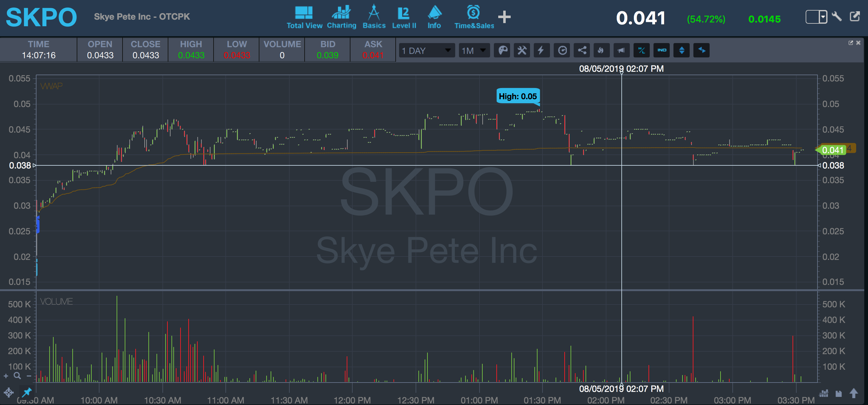Click the crosshair icon at bottom left
The image size is (868, 405).
9,393
